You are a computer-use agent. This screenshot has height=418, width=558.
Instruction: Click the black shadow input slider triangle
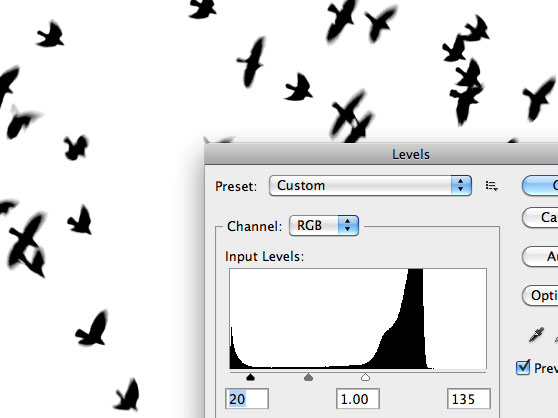pos(251,377)
